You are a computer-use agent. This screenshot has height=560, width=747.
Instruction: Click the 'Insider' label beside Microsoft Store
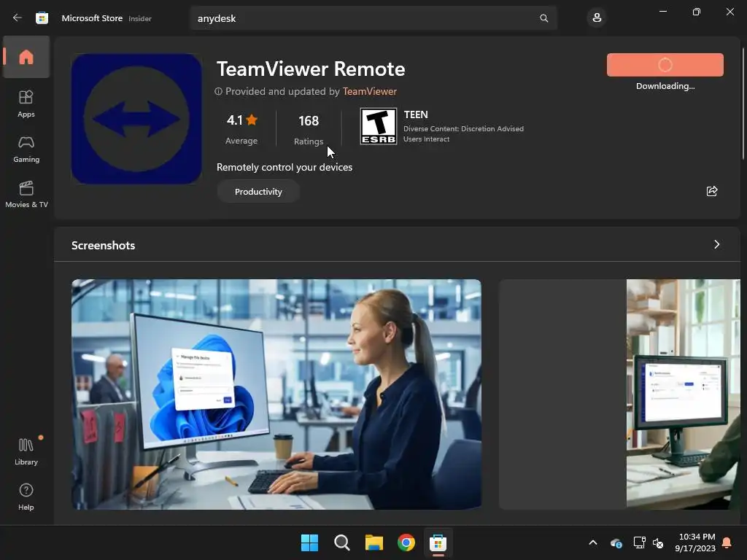[140, 18]
